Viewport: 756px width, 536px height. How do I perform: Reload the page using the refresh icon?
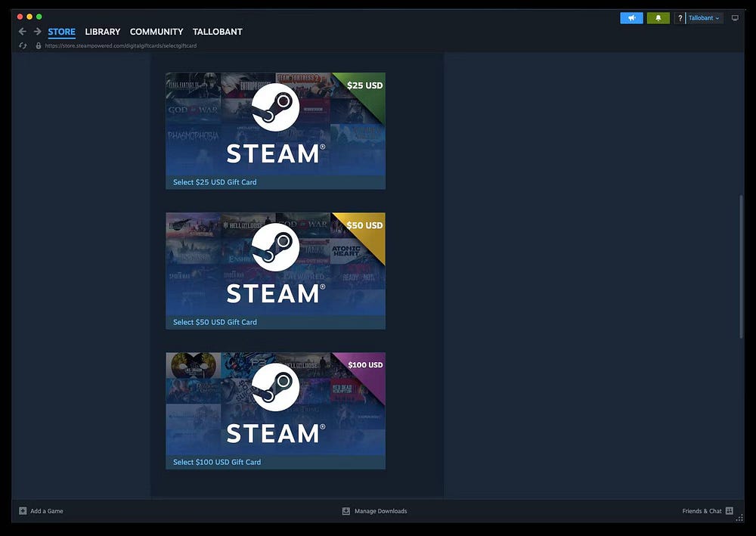[23, 45]
